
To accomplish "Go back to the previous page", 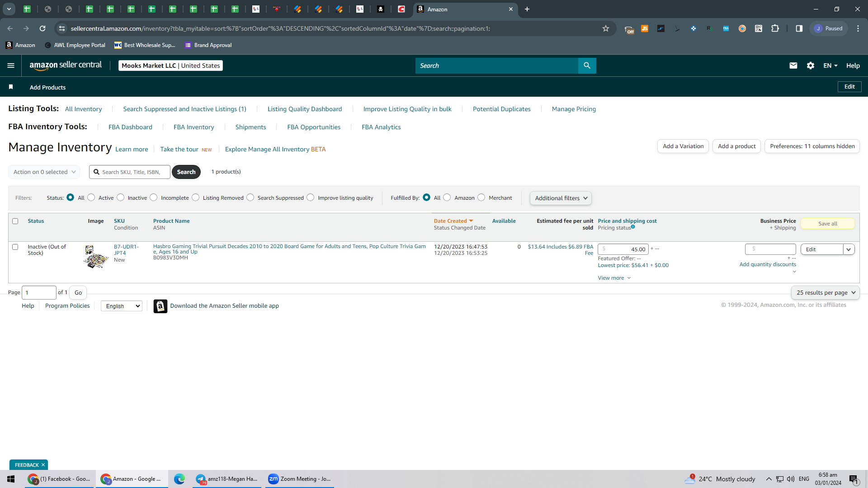I will (10, 28).
